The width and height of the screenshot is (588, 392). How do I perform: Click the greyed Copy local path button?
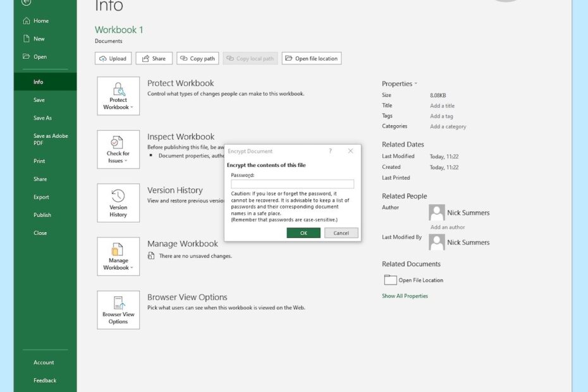coord(250,59)
